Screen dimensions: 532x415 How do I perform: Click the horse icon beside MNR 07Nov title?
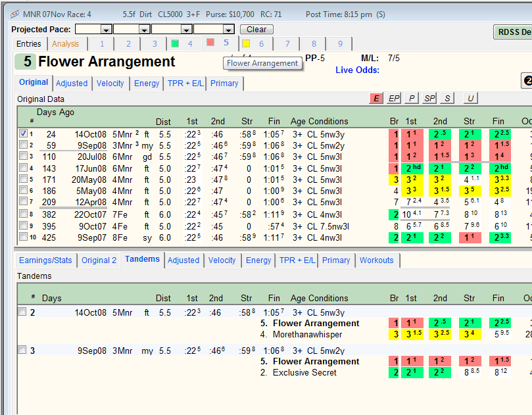(14, 14)
